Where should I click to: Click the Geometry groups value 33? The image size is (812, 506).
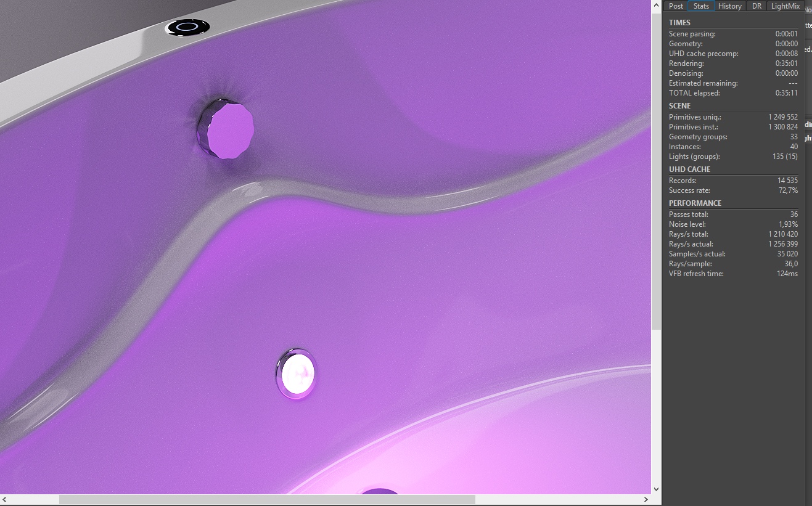(794, 137)
